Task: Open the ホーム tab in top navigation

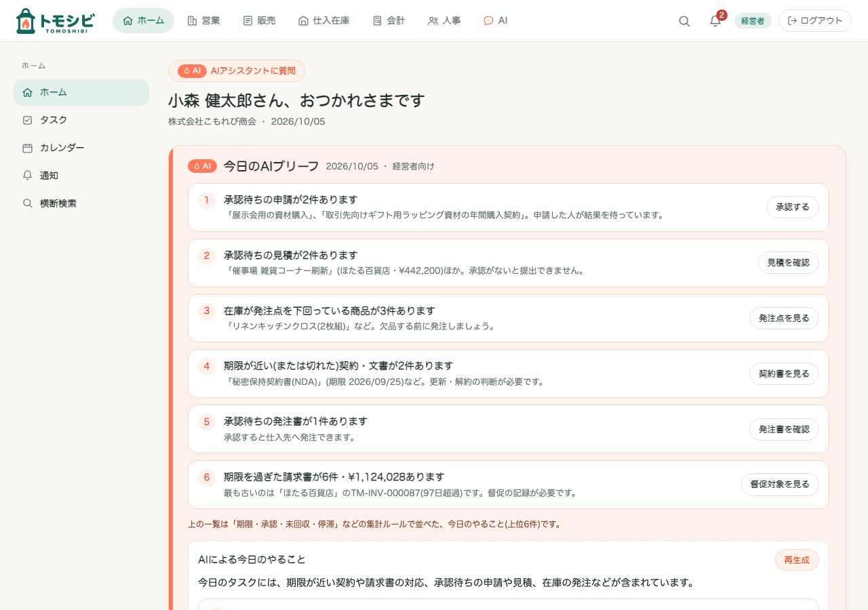Action: coord(143,21)
